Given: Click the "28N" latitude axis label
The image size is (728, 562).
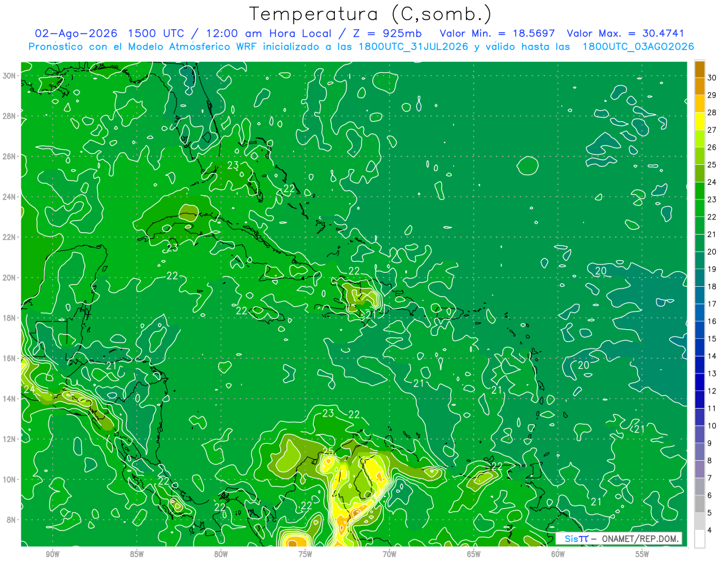Looking at the screenshot, I should [x=9, y=116].
